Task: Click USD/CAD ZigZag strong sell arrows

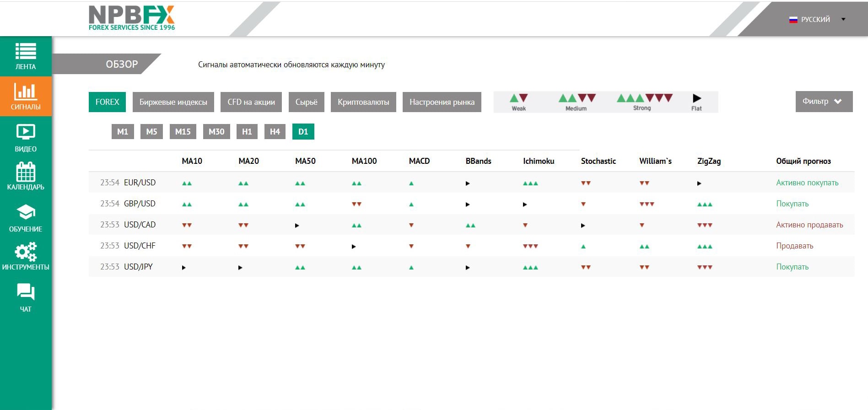Action: click(705, 225)
